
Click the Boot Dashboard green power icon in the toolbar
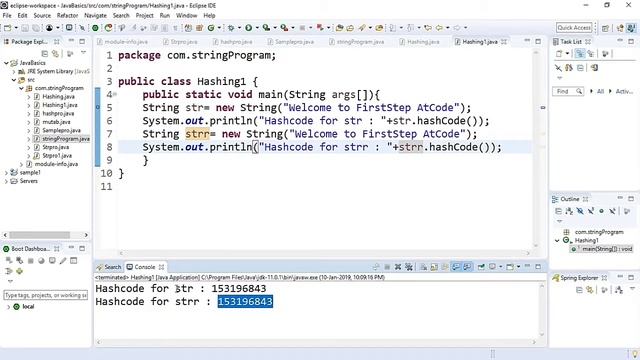(95, 28)
